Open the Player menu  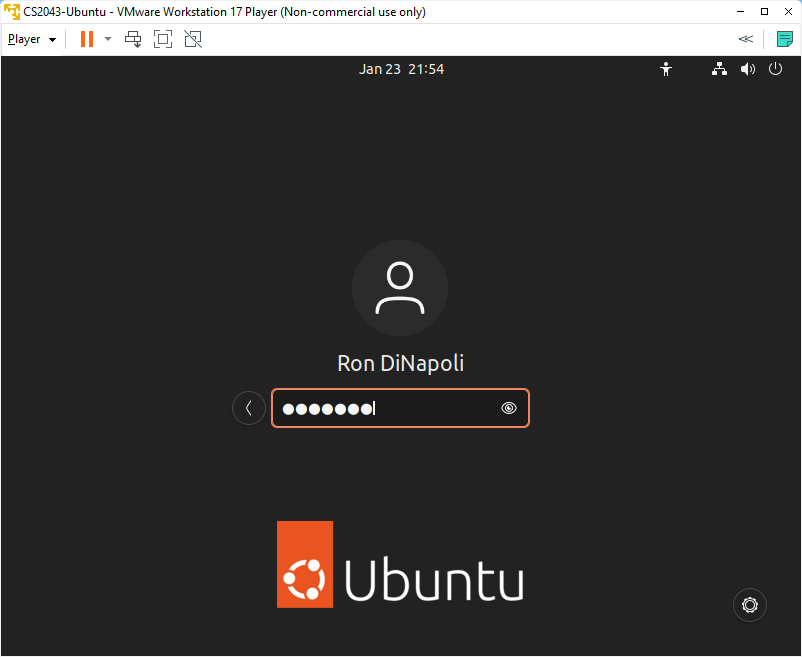(x=31, y=39)
